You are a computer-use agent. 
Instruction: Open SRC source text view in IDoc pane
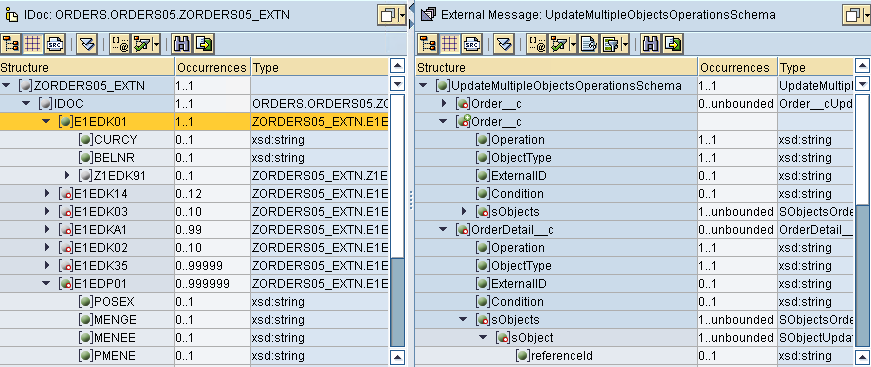(x=54, y=44)
